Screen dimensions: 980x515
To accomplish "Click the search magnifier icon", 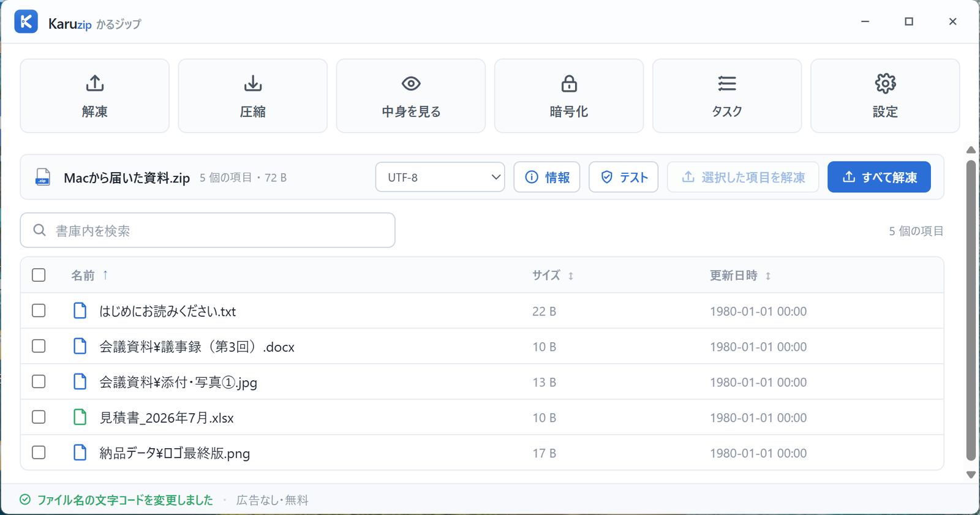I will (40, 230).
